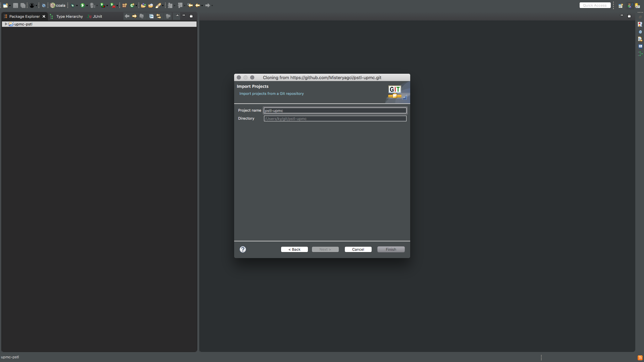Click the New Java Class icon
The height and width of the screenshot is (362, 644).
tap(132, 5)
